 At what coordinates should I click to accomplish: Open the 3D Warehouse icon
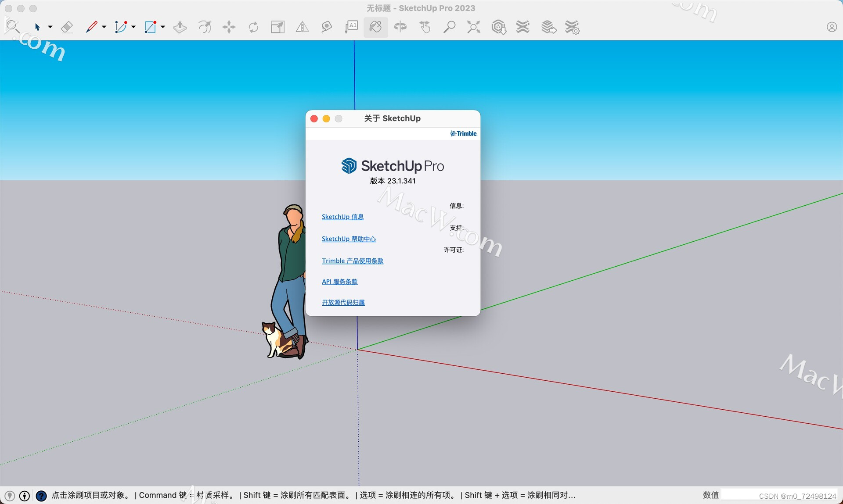[499, 27]
